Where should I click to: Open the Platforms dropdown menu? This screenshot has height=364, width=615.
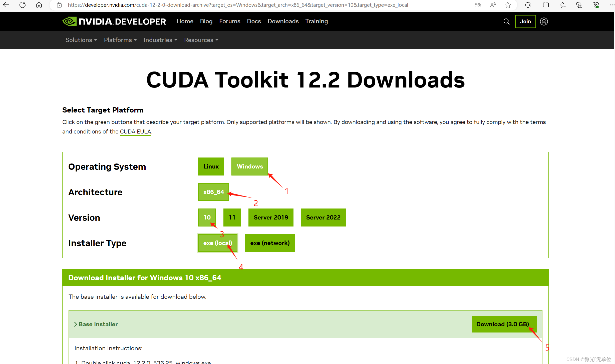click(x=120, y=40)
